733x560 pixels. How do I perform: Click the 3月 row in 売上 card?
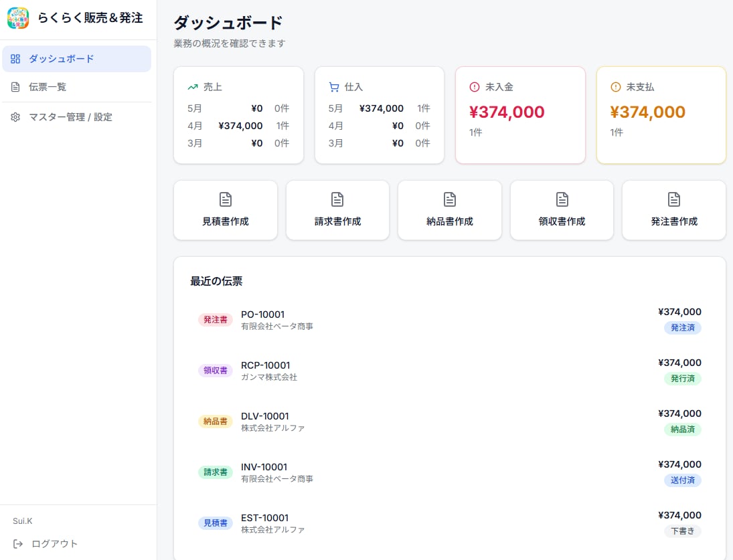[x=238, y=143]
